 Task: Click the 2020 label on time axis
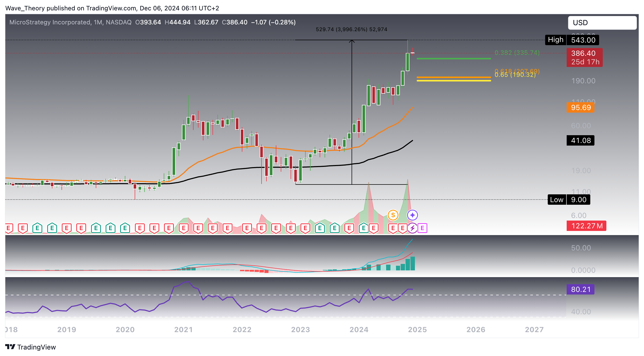click(x=125, y=330)
